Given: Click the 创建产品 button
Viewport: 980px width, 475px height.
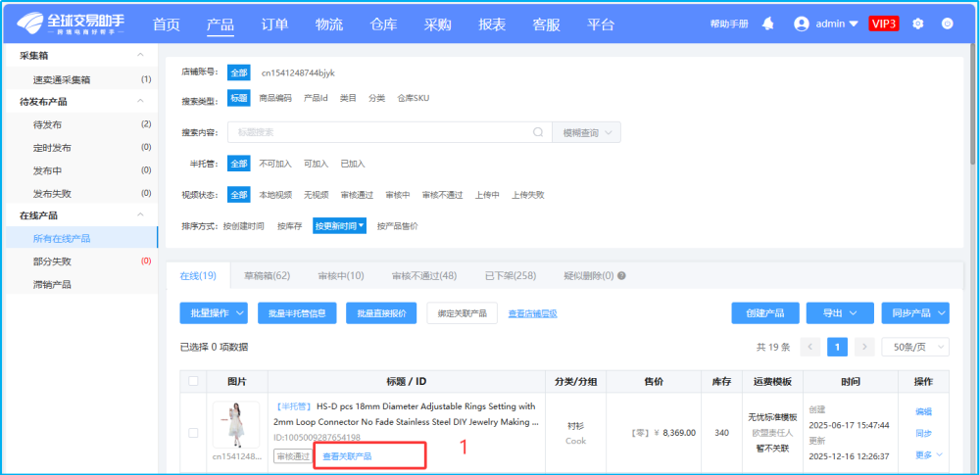Looking at the screenshot, I should coord(765,313).
